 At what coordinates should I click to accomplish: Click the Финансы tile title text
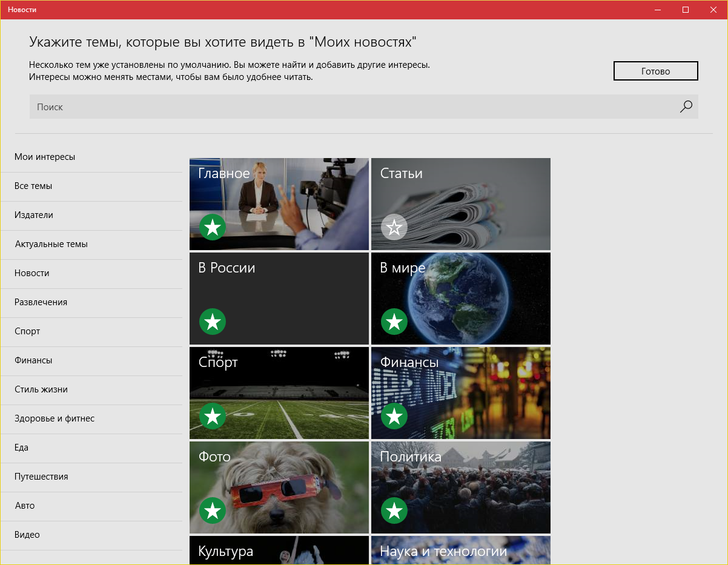point(409,362)
